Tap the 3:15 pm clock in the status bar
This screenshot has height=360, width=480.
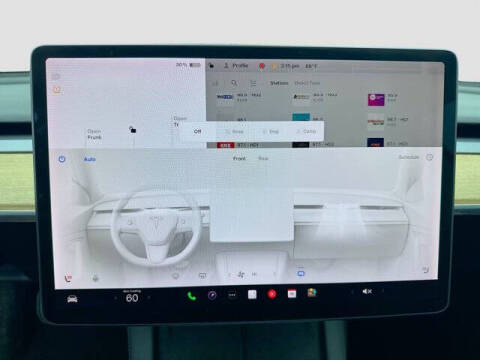[x=289, y=66]
